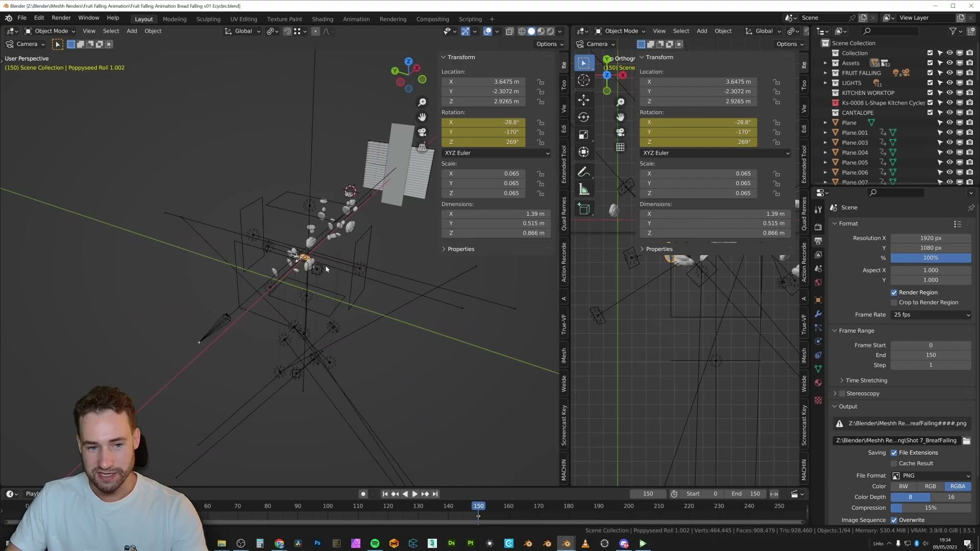
Task: Switch to the UV Editing workspace tab
Action: (x=243, y=19)
